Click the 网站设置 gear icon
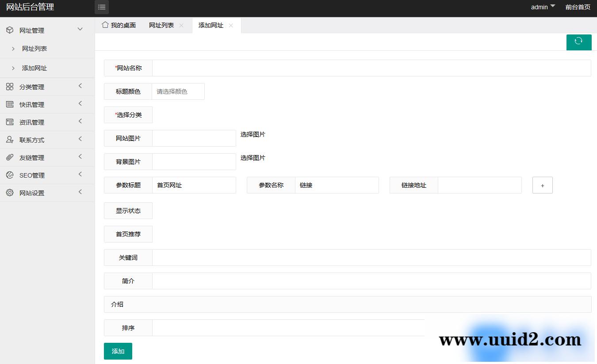This screenshot has width=597, height=364. [10, 193]
